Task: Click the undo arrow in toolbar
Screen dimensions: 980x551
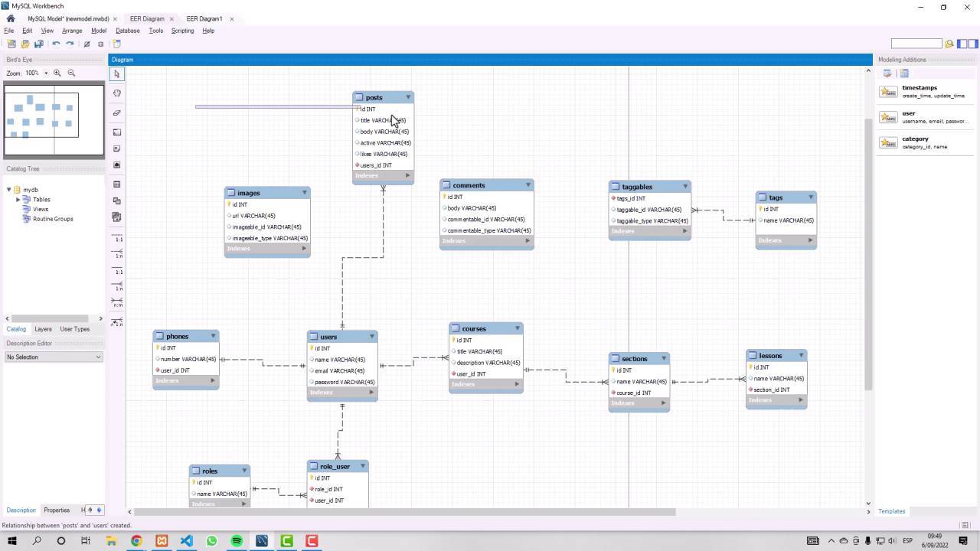Action: [x=56, y=44]
